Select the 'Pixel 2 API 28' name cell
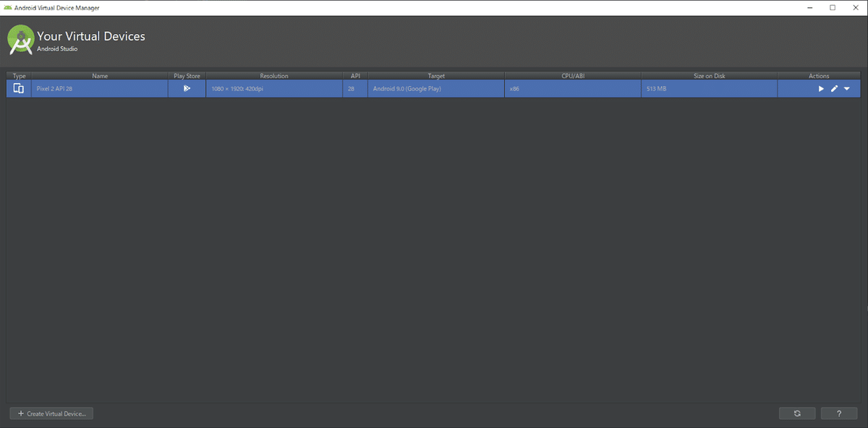Image resolution: width=868 pixels, height=428 pixels. tap(100, 88)
